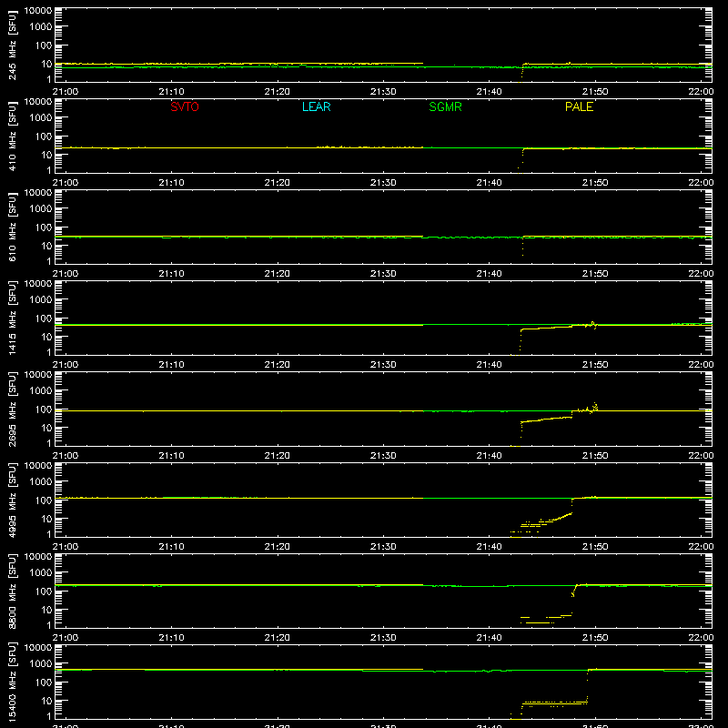Screen dimensions: 728x728
Task: Click the 1000 tick on the 4995 MHz axis
Action: (x=41, y=481)
